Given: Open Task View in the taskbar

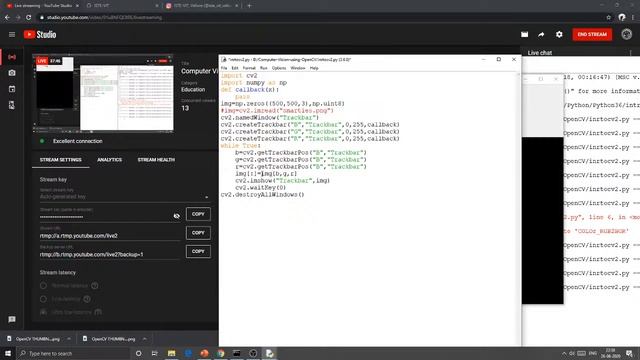Looking at the screenshot, I should click(x=155, y=353).
